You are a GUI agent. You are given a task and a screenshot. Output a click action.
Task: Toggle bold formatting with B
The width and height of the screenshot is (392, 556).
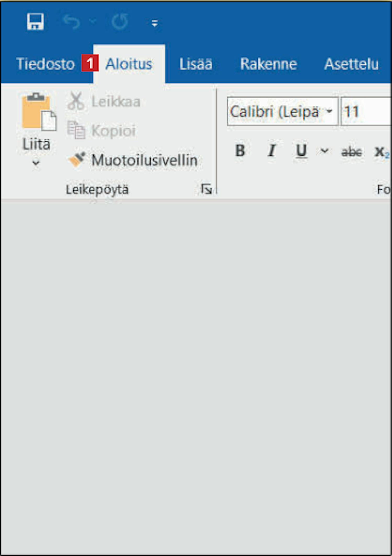240,151
